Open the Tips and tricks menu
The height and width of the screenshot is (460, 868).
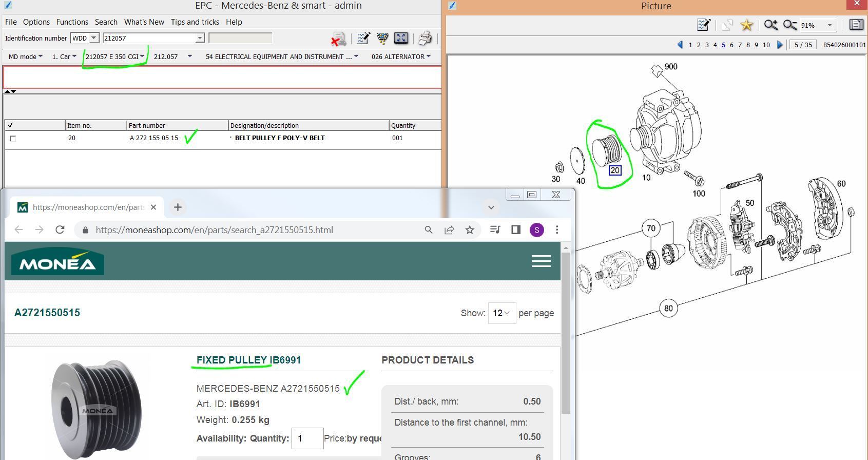point(195,22)
